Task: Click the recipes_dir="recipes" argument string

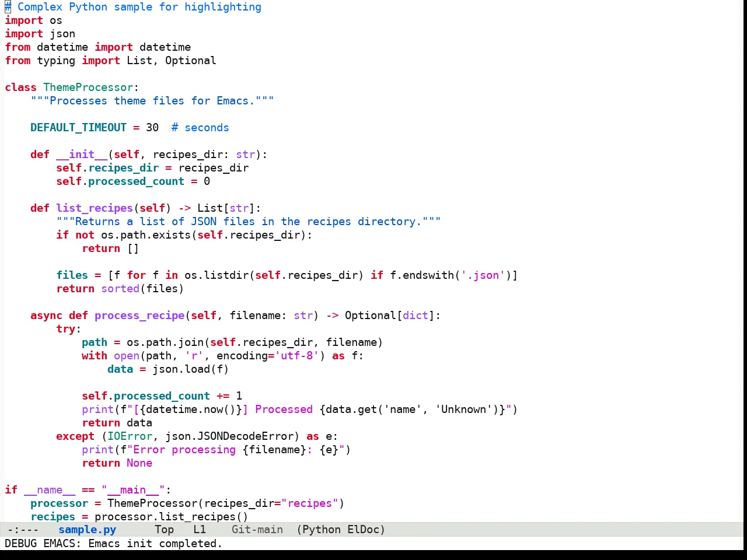Action: (x=271, y=503)
